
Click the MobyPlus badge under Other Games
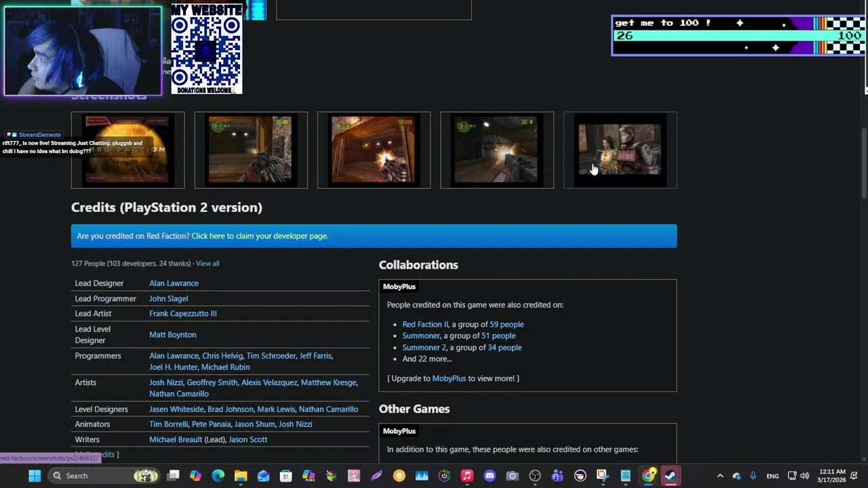399,431
